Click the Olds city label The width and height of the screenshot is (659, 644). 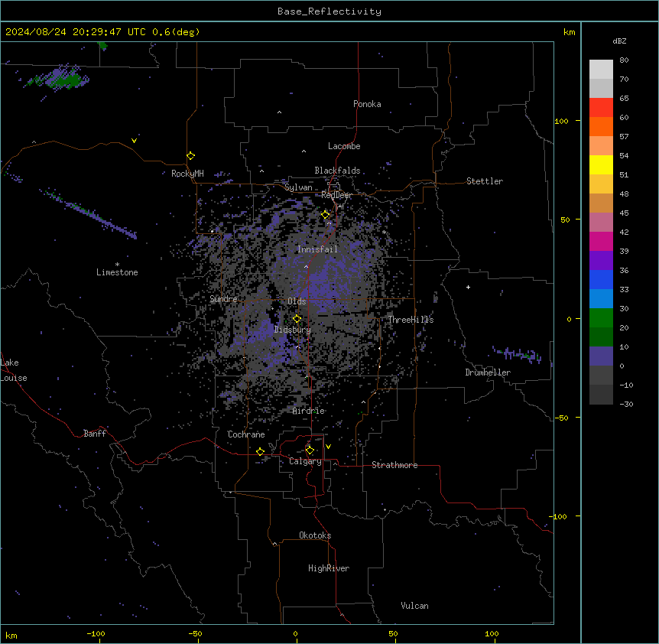point(297,301)
